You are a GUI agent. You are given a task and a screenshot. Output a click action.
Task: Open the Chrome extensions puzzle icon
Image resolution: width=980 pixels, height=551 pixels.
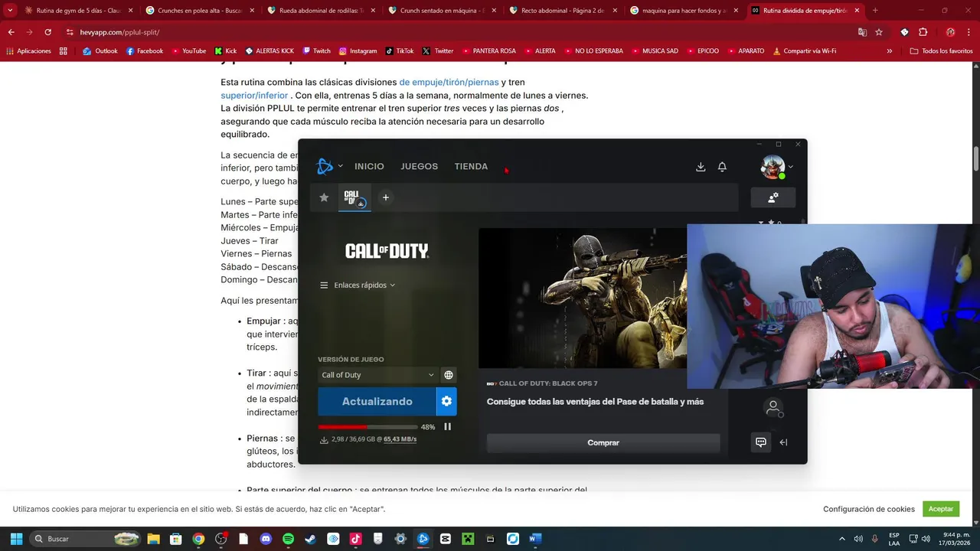[923, 32]
